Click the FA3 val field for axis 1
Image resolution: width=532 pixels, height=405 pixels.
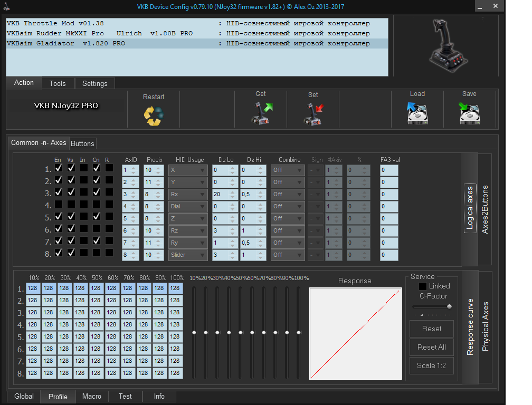389,170
